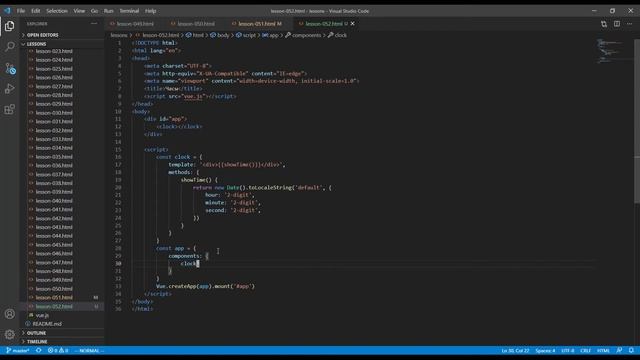Open the Search view in activity bar
Image resolution: width=640 pixels, height=360 pixels.
click(x=9, y=47)
